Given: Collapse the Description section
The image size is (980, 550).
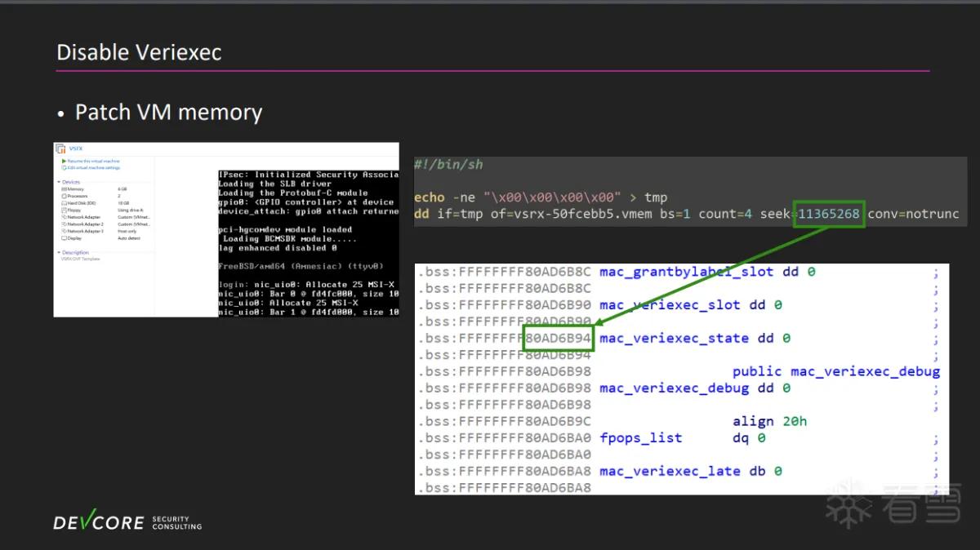Looking at the screenshot, I should (59, 252).
